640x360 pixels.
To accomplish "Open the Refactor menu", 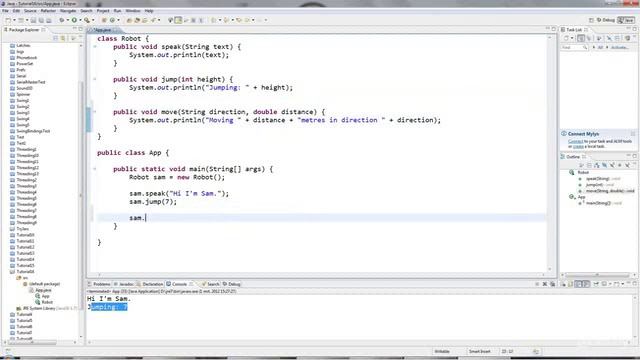I will [48, 11].
